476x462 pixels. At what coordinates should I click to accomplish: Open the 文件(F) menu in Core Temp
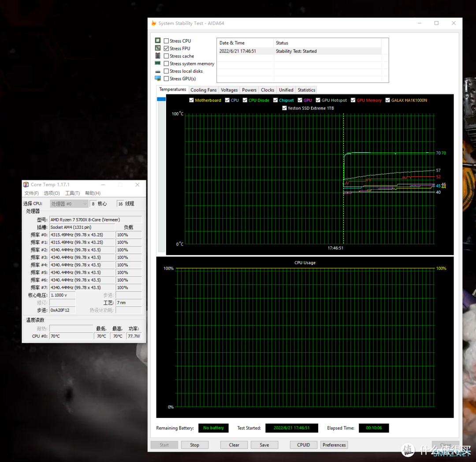coord(32,194)
